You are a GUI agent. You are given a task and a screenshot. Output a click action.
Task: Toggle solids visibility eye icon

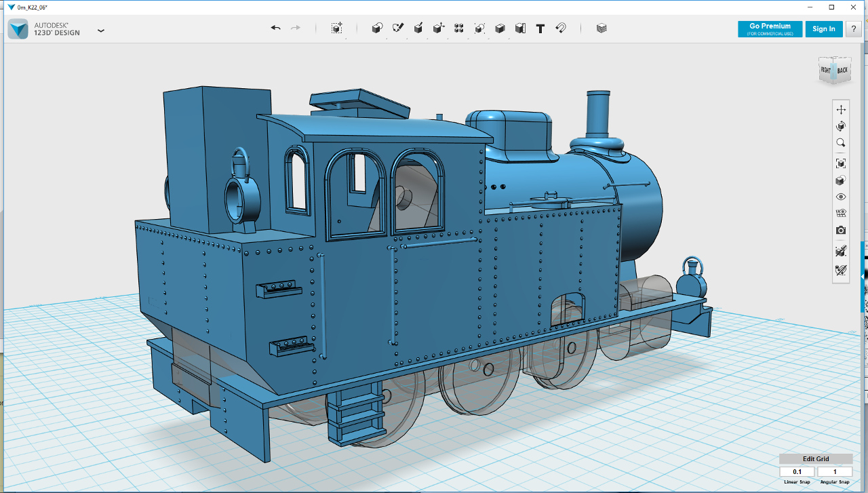pos(841,197)
